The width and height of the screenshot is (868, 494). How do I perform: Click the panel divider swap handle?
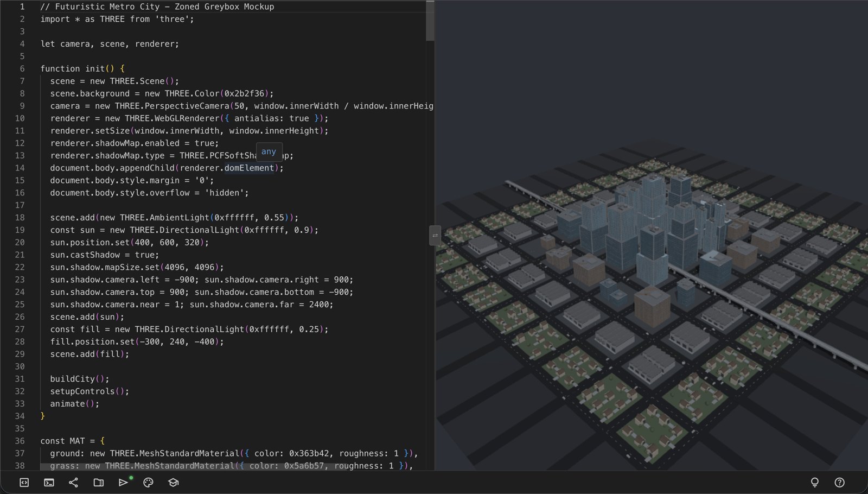435,236
